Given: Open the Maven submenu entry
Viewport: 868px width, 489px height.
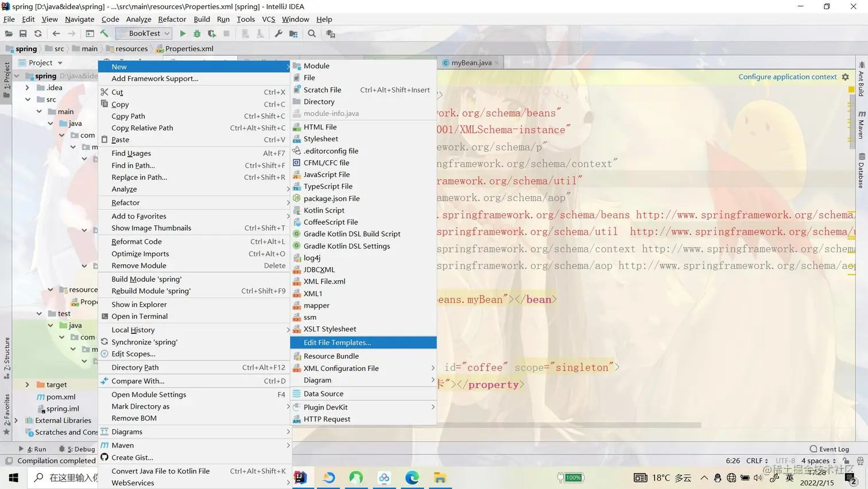Looking at the screenshot, I should pos(195,445).
